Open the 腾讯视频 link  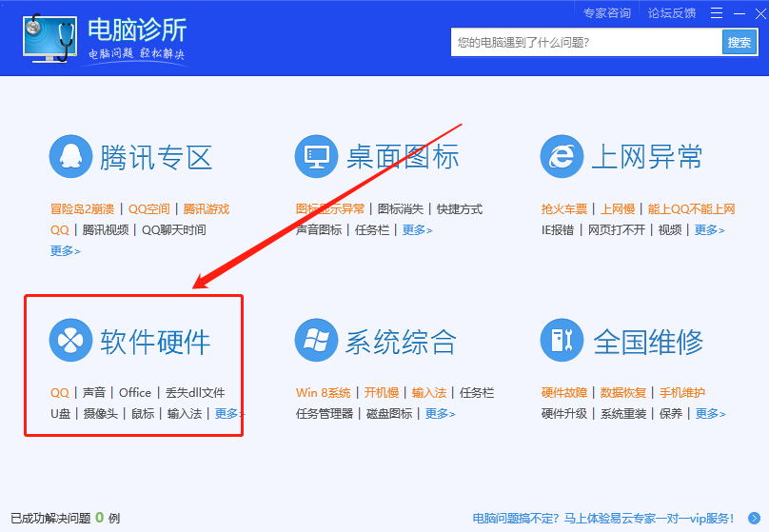click(106, 229)
